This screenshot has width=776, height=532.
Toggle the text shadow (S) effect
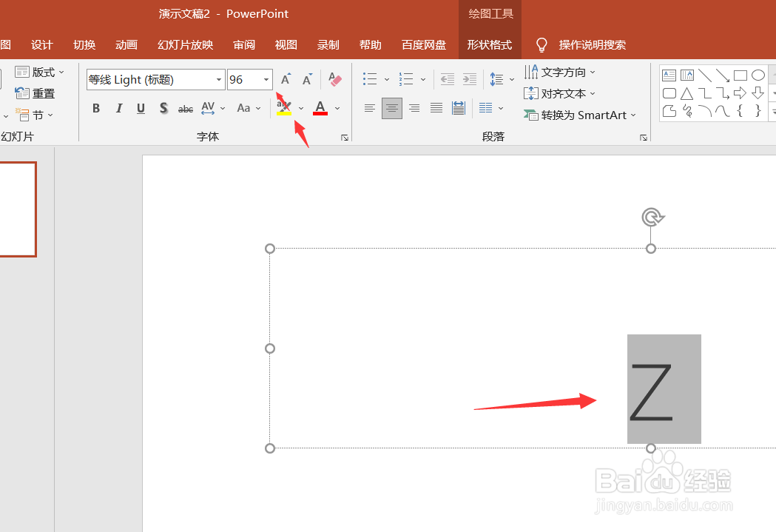(x=163, y=108)
